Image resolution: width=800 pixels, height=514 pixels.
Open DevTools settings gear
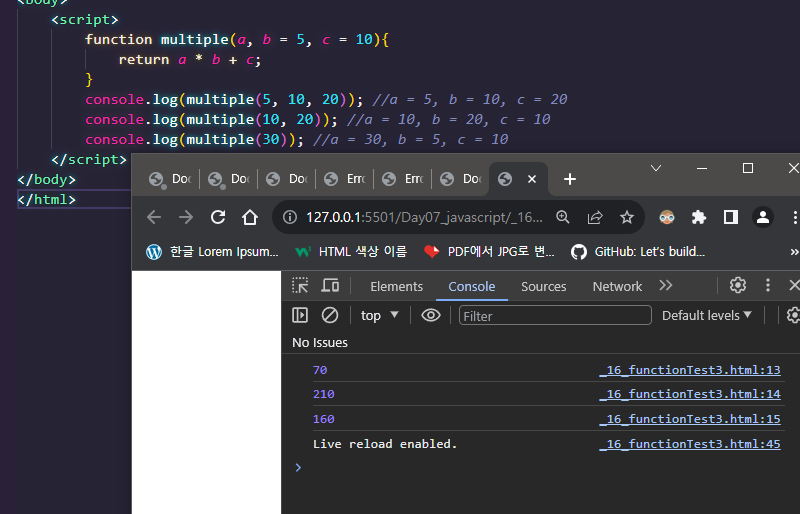click(738, 285)
